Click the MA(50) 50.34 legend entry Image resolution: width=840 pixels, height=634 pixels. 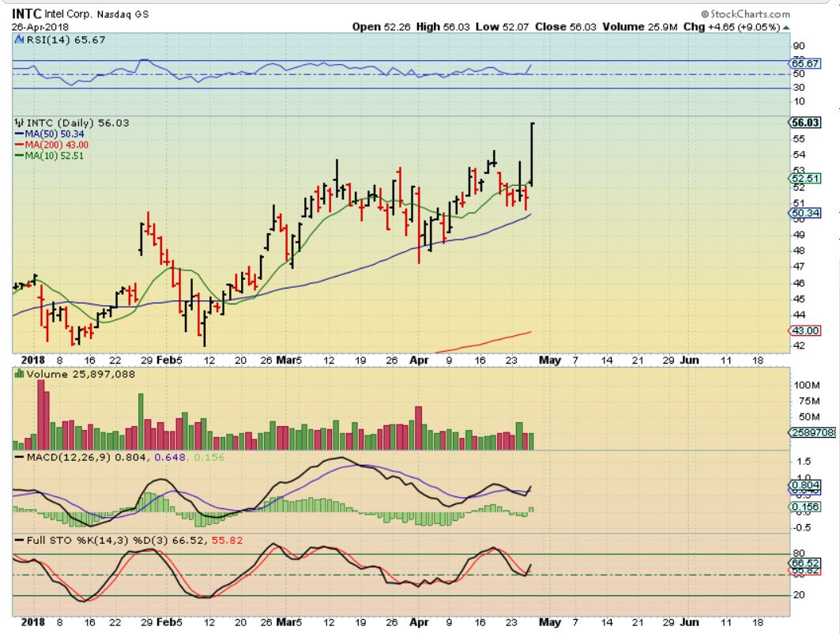click(x=49, y=134)
